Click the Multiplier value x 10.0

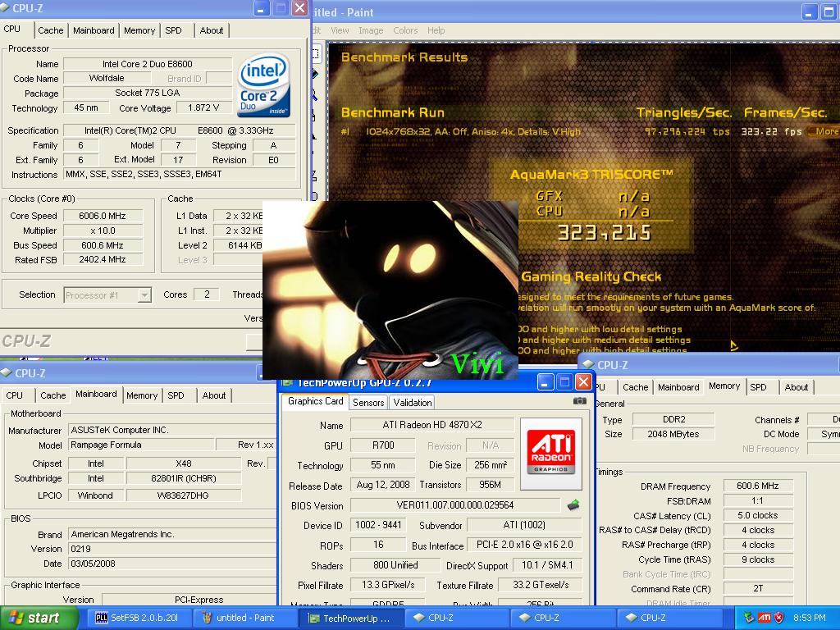pos(103,231)
